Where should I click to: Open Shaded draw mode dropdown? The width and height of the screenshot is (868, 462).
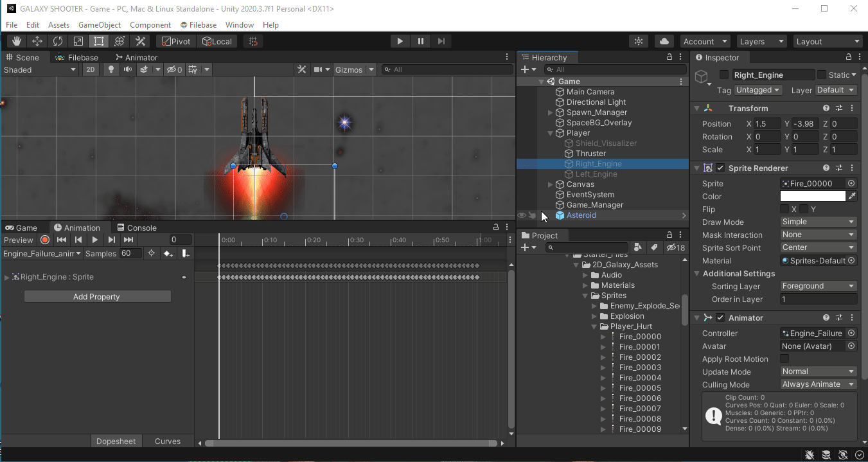40,69
